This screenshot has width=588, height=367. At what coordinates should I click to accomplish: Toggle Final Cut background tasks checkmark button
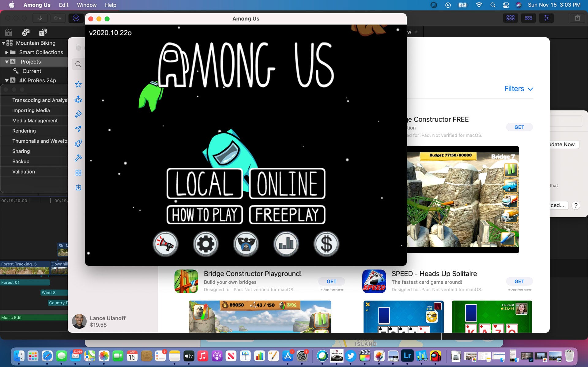(76, 18)
